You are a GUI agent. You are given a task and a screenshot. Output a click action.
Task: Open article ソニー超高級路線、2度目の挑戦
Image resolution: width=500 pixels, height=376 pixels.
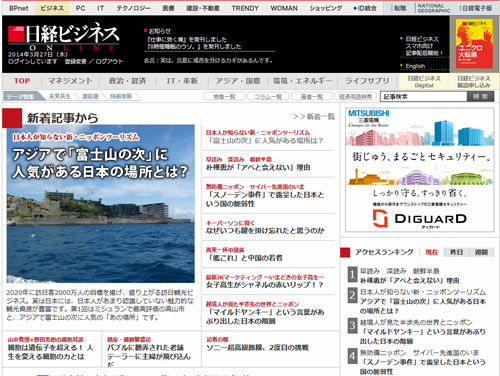[257, 348]
